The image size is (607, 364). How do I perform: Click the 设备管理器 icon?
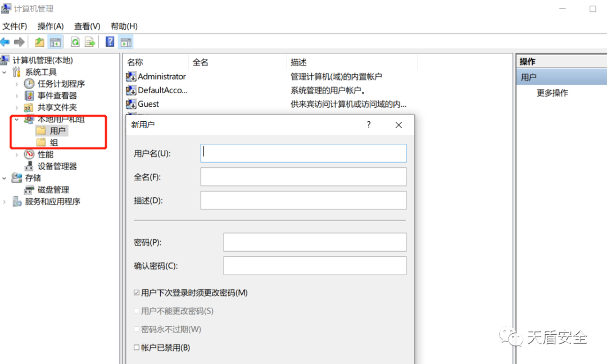(x=29, y=166)
